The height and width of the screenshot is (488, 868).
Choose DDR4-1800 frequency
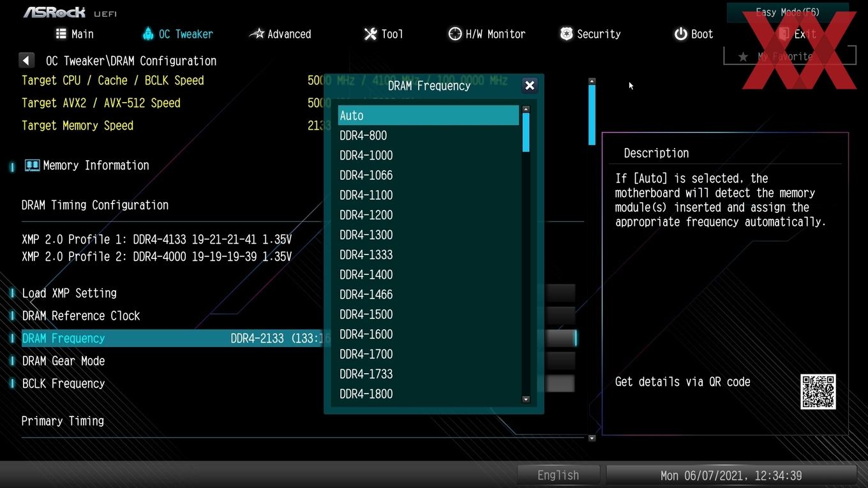coord(428,394)
